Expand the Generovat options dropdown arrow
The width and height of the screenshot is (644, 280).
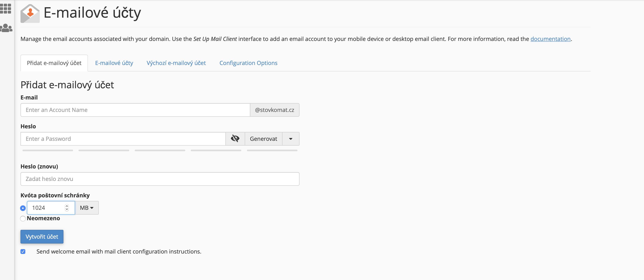point(291,139)
